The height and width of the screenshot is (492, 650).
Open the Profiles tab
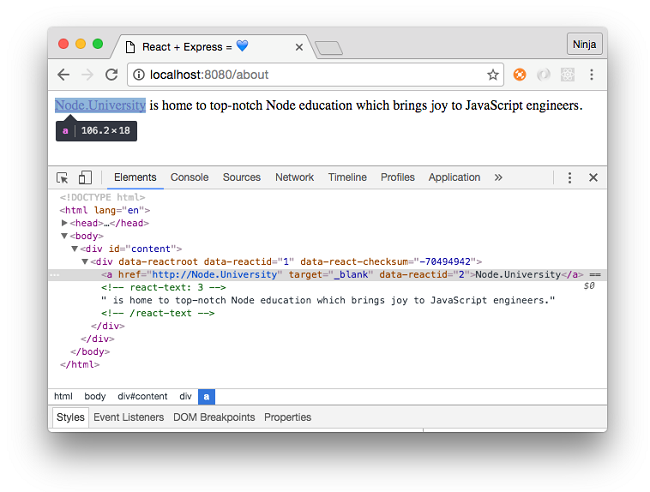[398, 177]
